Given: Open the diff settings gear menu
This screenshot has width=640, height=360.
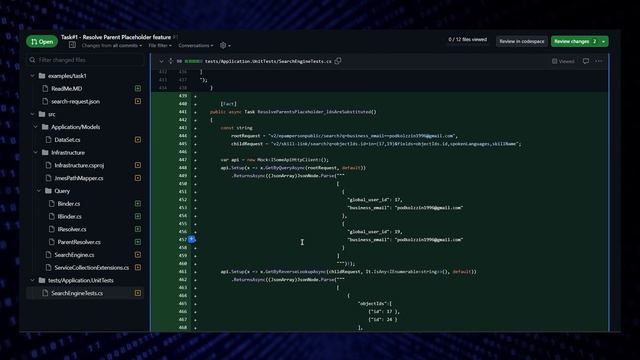Looking at the screenshot, I should pyautogui.click(x=225, y=46).
